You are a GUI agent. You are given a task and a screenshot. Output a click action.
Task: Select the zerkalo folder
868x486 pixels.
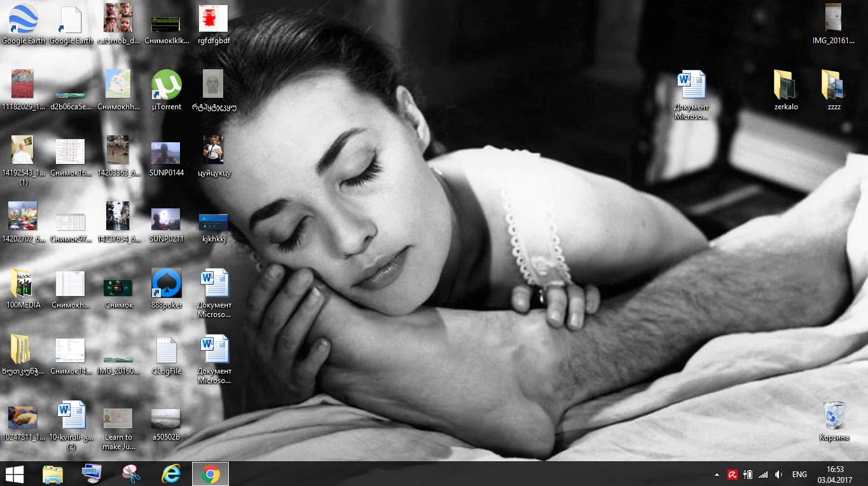pyautogui.click(x=786, y=85)
